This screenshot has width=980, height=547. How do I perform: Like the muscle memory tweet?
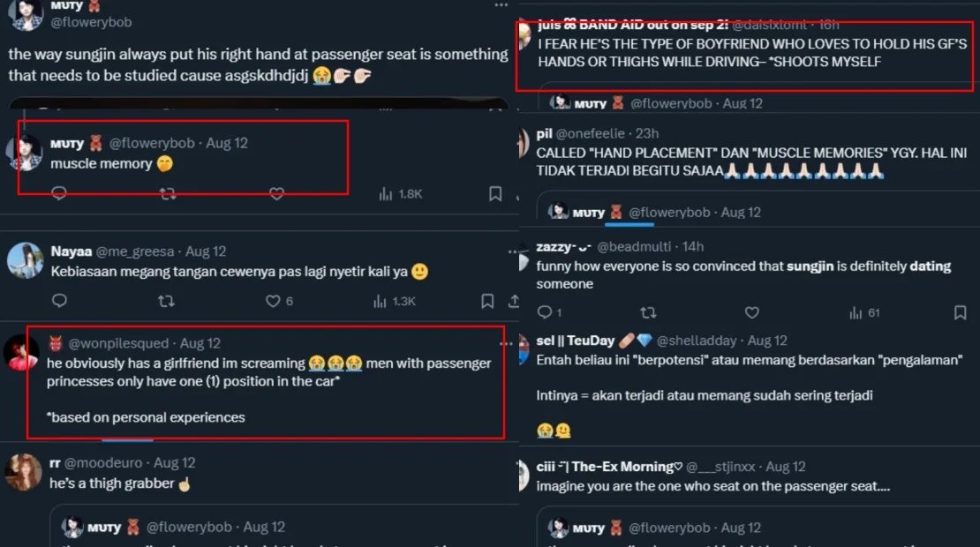point(276,193)
